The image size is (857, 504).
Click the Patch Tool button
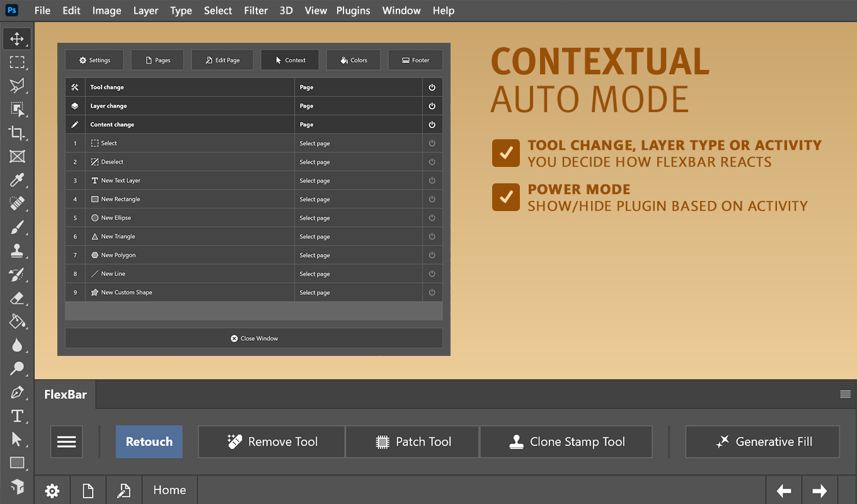(413, 442)
